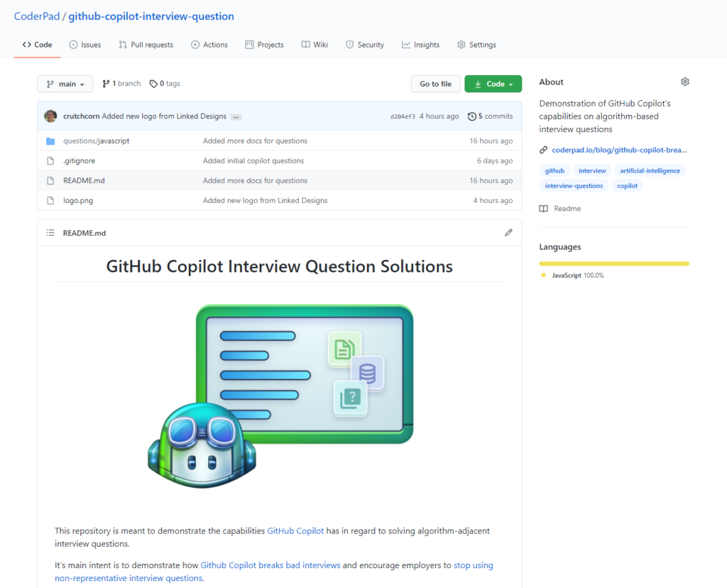Click the Go to file button
The height and width of the screenshot is (588, 727).
click(435, 83)
